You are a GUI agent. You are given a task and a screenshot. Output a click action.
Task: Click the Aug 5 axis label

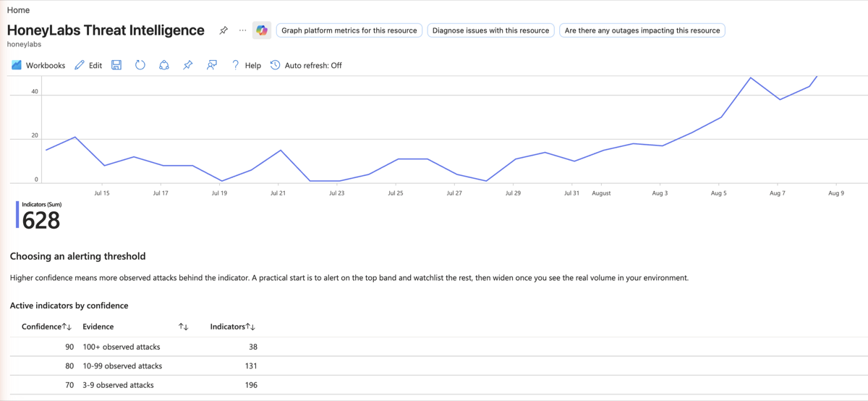[718, 193]
